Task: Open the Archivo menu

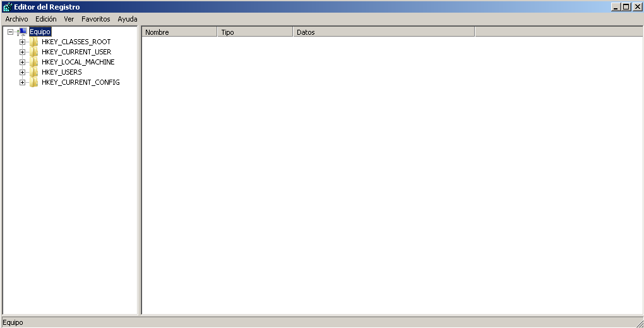Action: [x=16, y=19]
